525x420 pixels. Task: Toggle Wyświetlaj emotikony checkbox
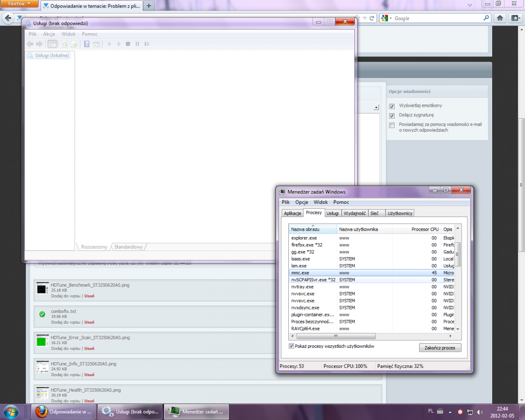coord(392,106)
